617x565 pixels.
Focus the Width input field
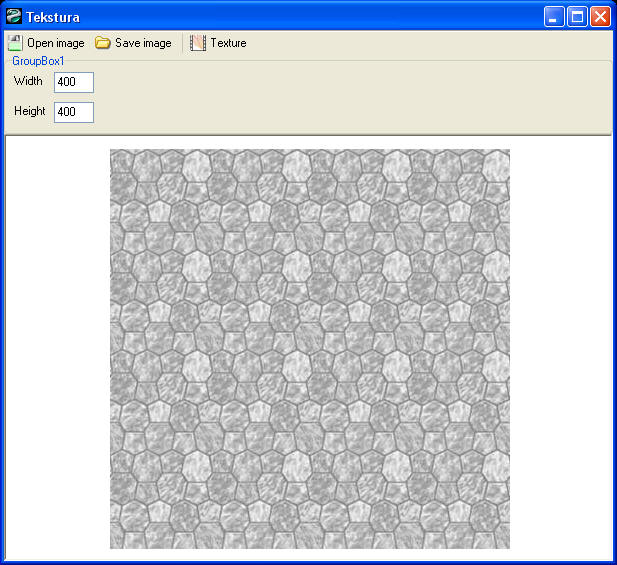coord(74,82)
